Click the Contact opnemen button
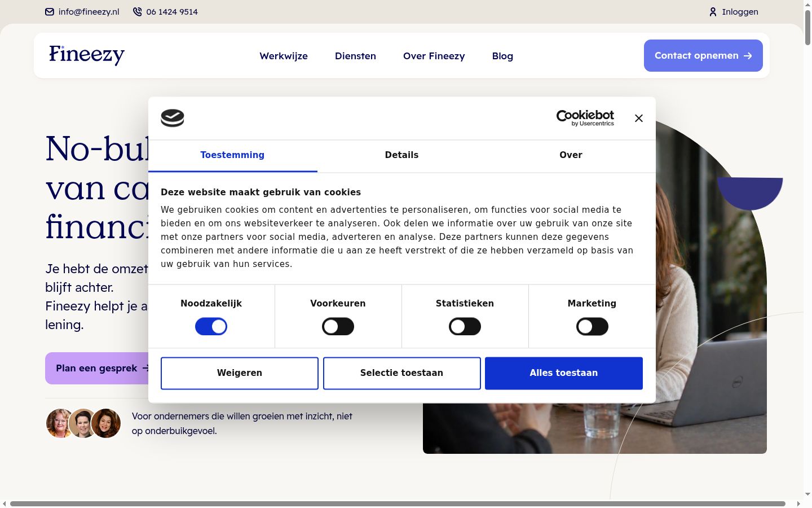Image resolution: width=812 pixels, height=508 pixels. pyautogui.click(x=703, y=55)
